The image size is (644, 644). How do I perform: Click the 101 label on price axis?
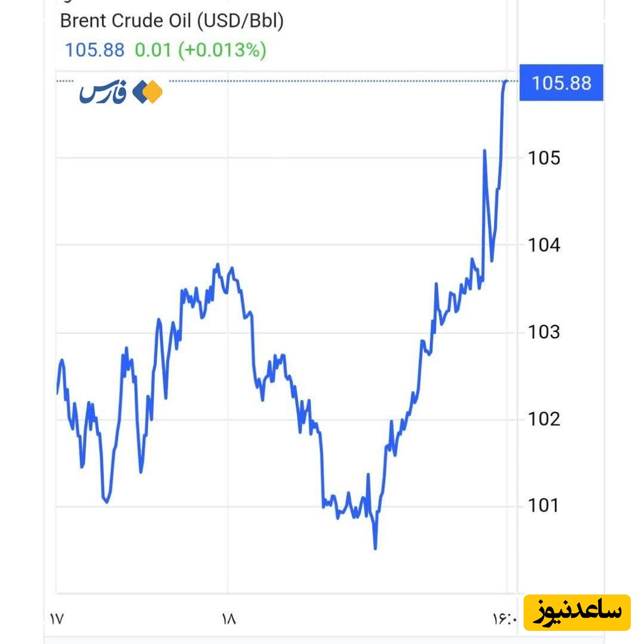pyautogui.click(x=544, y=506)
